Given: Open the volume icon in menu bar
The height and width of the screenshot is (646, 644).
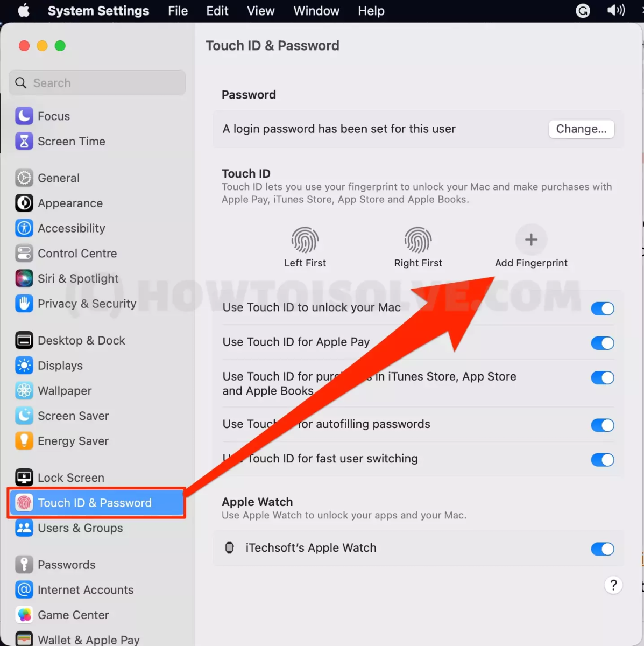Looking at the screenshot, I should tap(616, 11).
